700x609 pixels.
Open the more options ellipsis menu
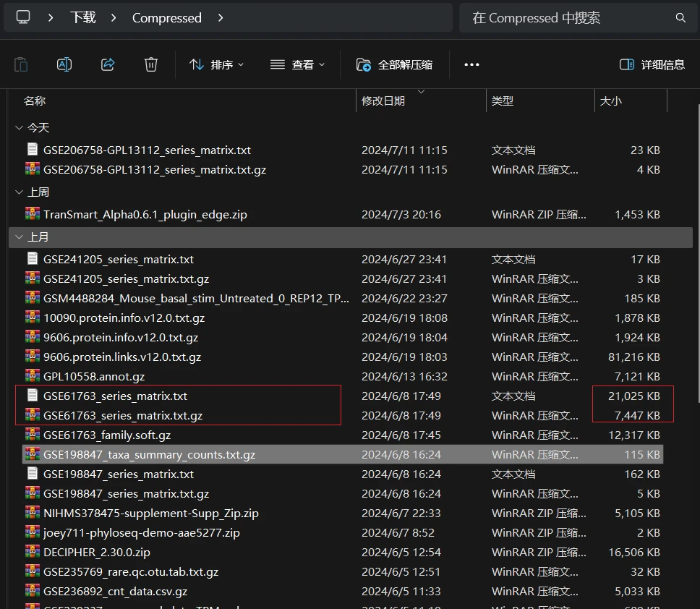click(x=471, y=65)
